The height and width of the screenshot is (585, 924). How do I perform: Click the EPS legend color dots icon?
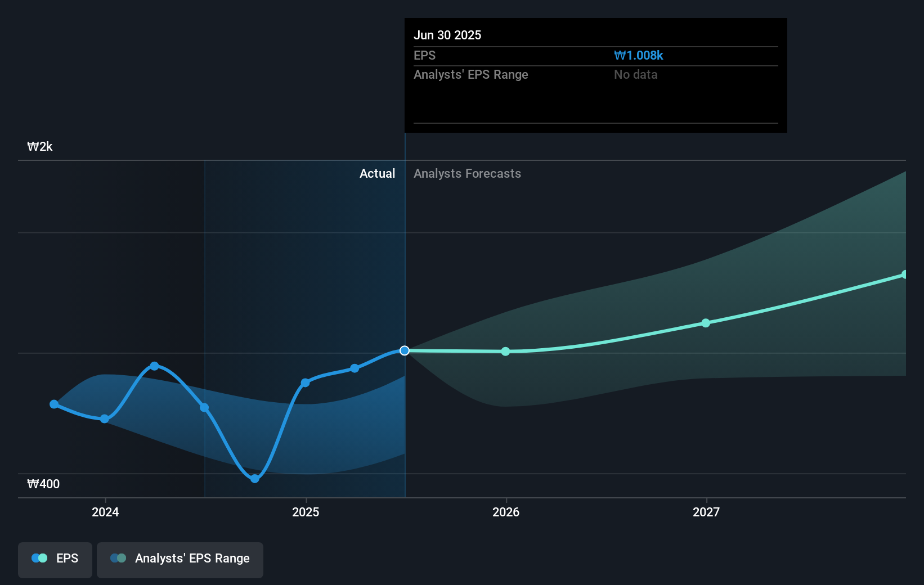(x=39, y=559)
